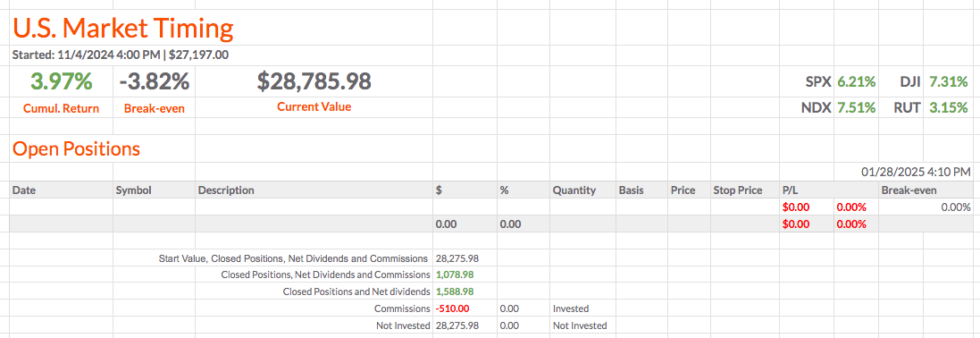Screen dimensions: 980x338
Task: Click the 01/28/2025 4:10 PM timestamp cell
Action: 916,172
